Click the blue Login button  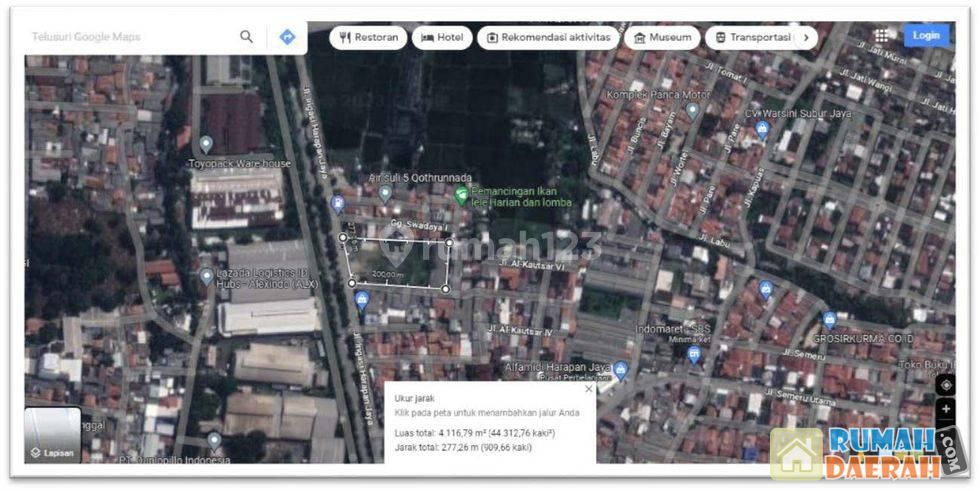click(926, 35)
